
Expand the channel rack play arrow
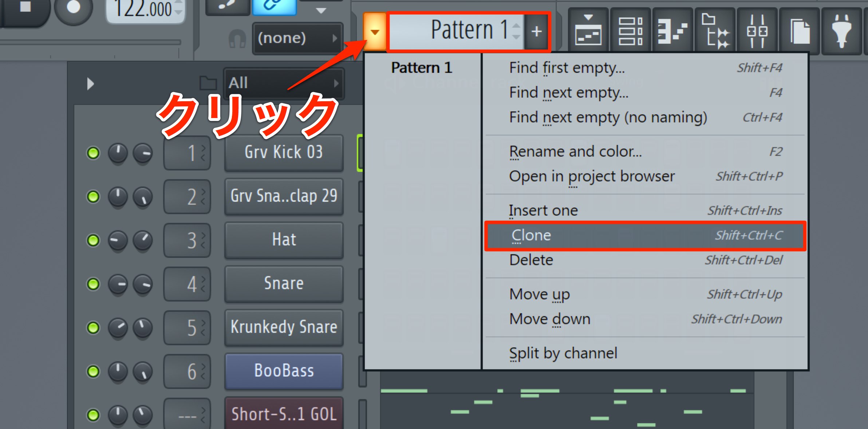pos(90,84)
